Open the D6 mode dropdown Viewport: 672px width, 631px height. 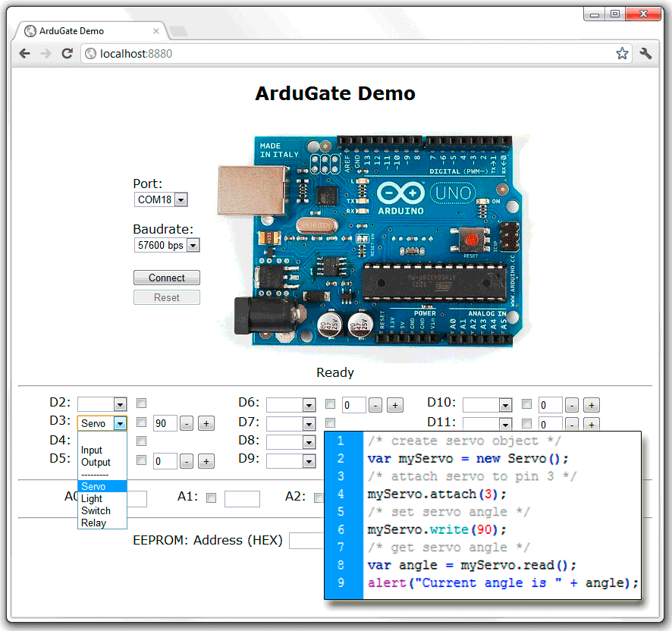coord(291,405)
